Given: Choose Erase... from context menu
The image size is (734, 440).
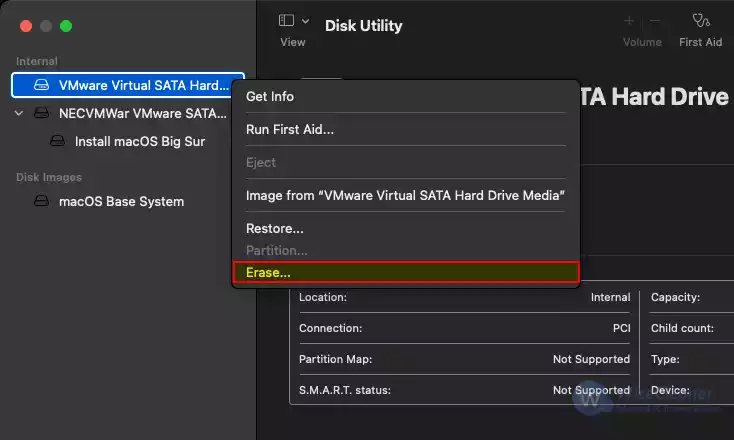Looking at the screenshot, I should [x=406, y=272].
